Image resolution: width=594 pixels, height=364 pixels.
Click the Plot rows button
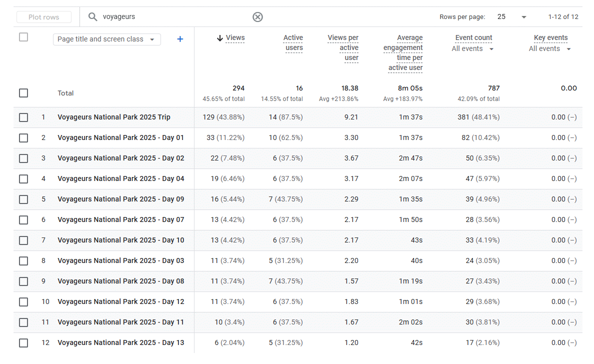tap(44, 17)
